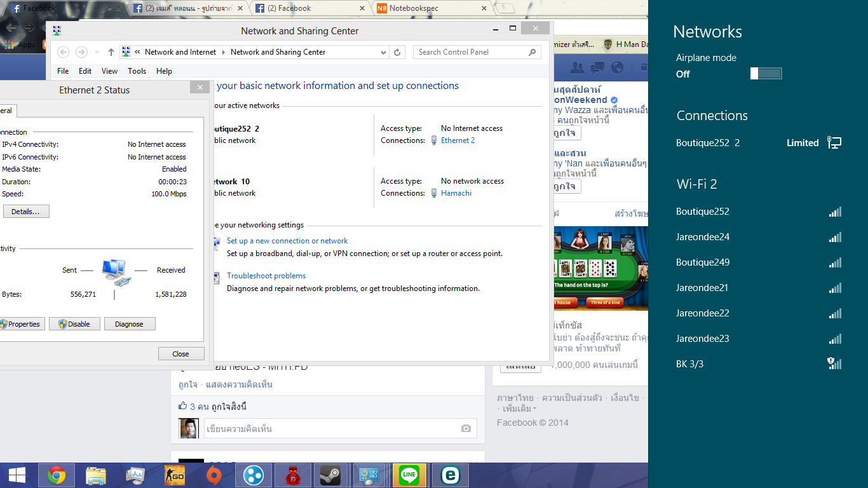
Task: Click Set up a new connection or network
Action: point(287,241)
